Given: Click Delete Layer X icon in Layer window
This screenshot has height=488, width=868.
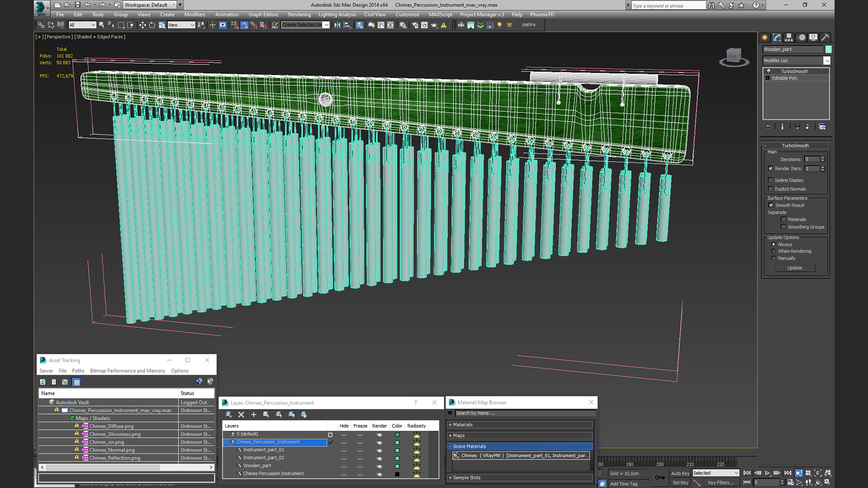Looking at the screenshot, I should [x=241, y=414].
